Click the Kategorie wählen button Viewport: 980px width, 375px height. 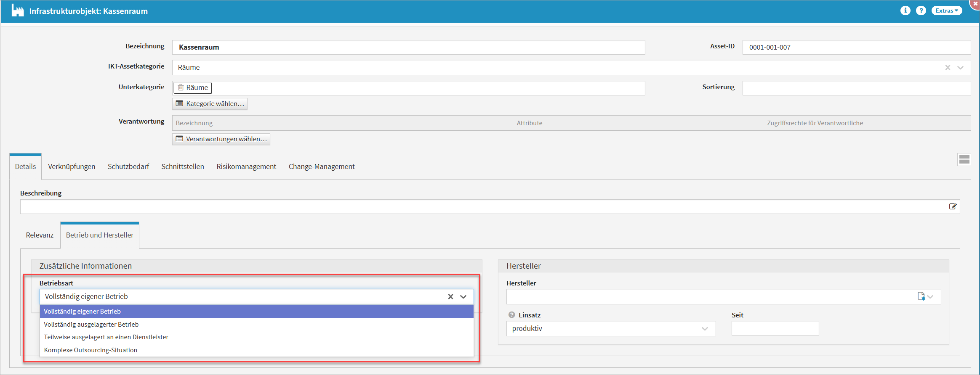pos(210,104)
